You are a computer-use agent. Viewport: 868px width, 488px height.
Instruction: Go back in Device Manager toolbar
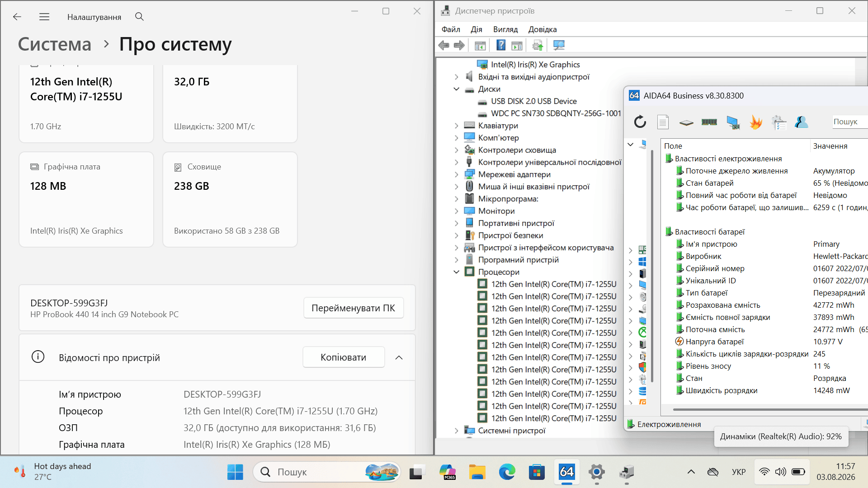point(444,45)
